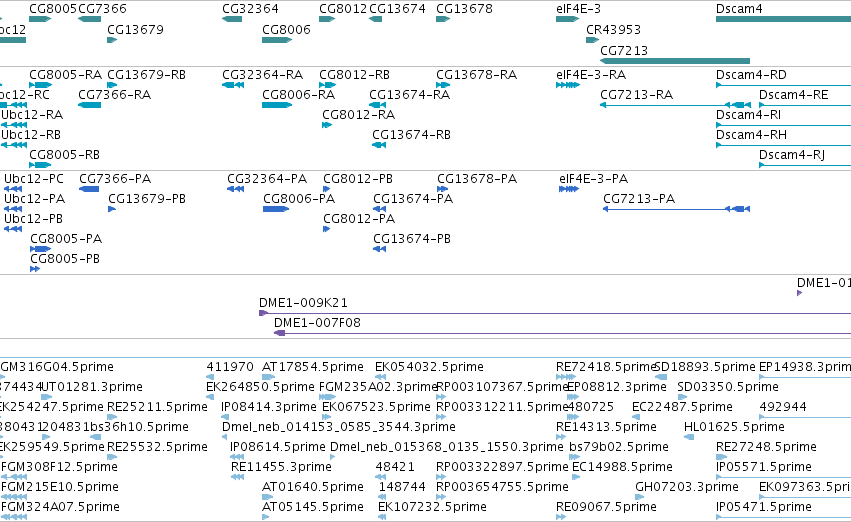Click the CG8006-PA protein bar

tap(276, 209)
